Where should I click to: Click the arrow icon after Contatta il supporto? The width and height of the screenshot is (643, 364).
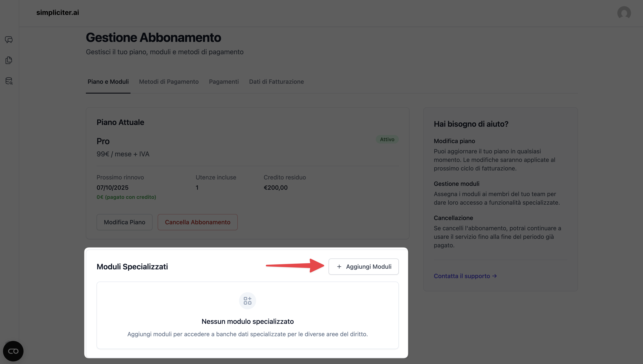point(495,276)
